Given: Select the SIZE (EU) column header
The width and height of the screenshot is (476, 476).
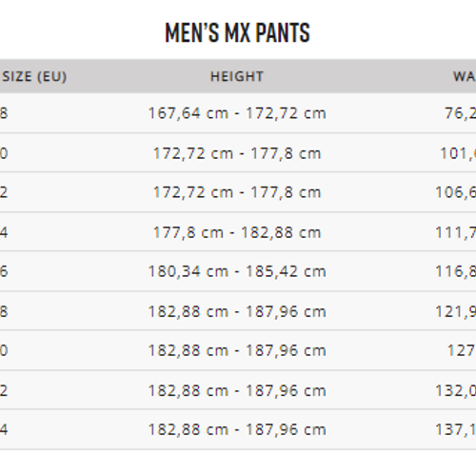Looking at the screenshot, I should coord(34,76).
